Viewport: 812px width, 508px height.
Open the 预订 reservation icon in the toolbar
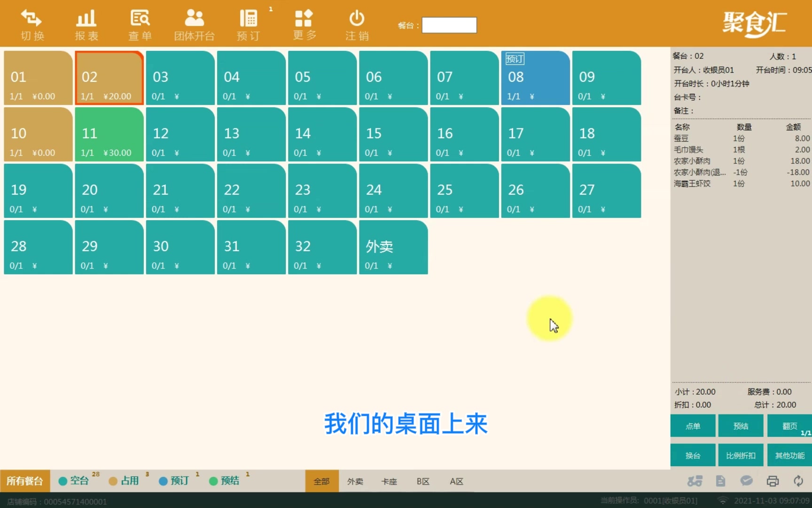click(248, 18)
